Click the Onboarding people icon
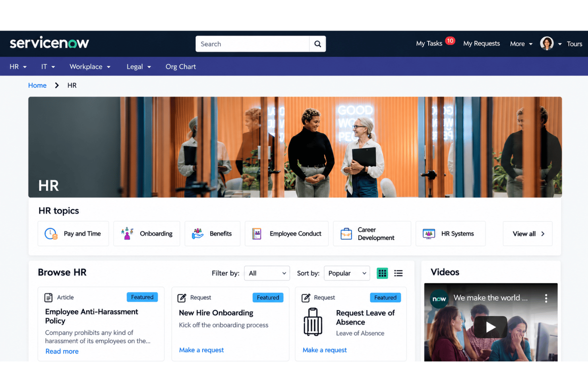This screenshot has width=588, height=392. tap(127, 234)
